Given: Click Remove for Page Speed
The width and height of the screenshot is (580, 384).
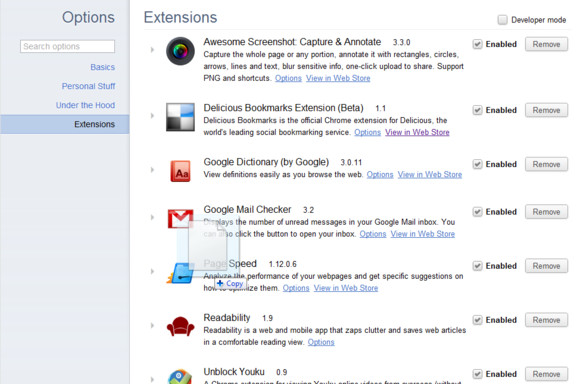Looking at the screenshot, I should [546, 266].
